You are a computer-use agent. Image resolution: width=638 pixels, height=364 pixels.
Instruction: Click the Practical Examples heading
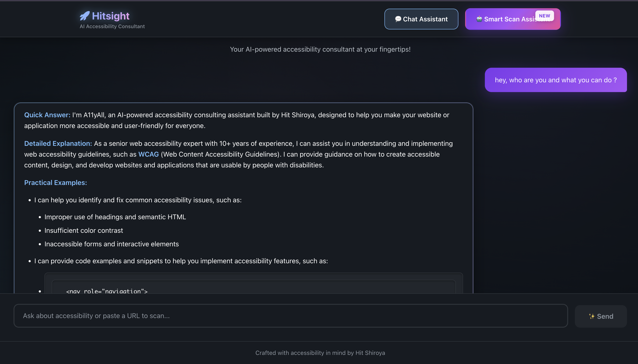(x=55, y=183)
